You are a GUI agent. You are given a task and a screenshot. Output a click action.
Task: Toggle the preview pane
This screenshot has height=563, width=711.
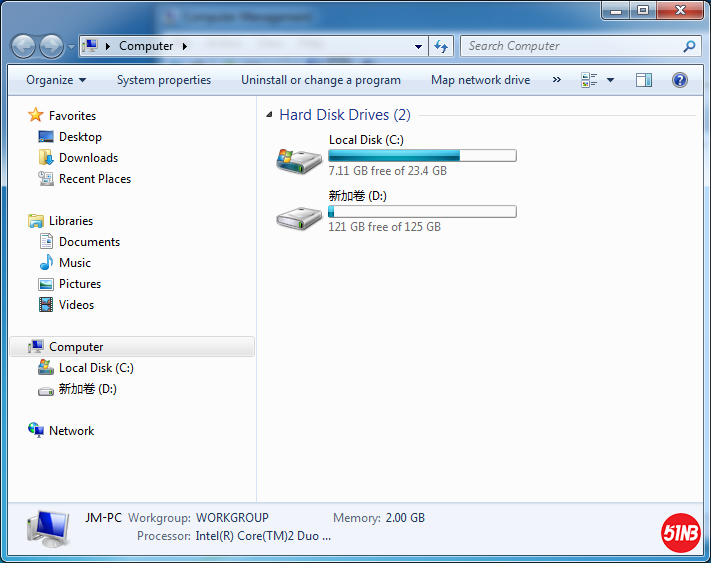point(643,80)
